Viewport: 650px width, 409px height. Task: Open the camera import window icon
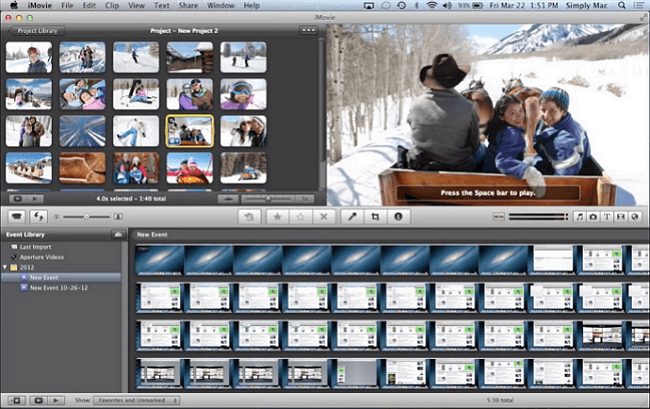(x=17, y=217)
